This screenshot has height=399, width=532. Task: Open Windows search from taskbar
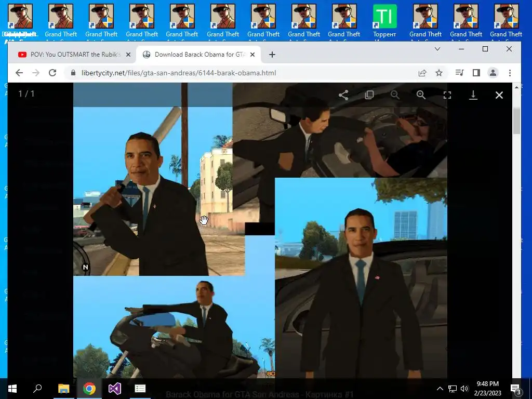[37, 389]
